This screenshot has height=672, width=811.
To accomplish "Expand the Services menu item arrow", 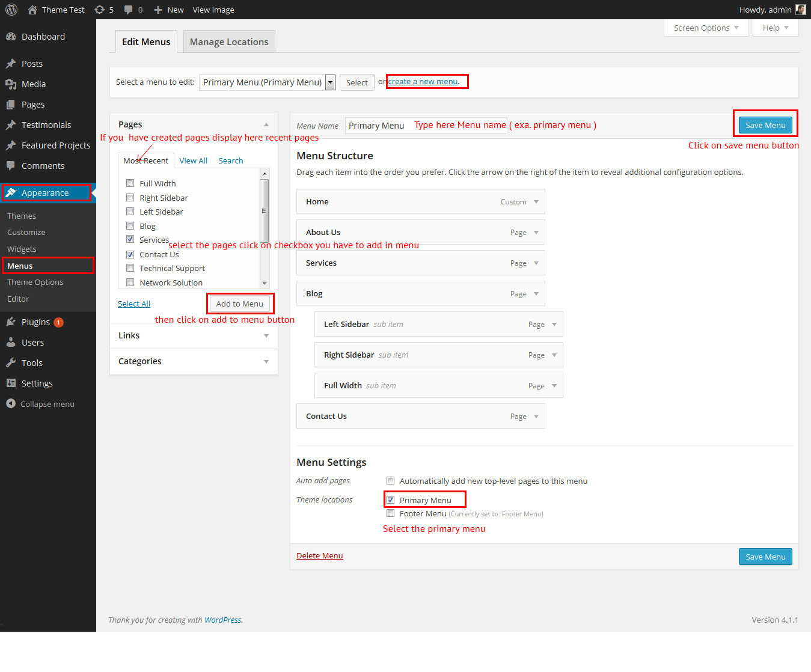I will (536, 263).
